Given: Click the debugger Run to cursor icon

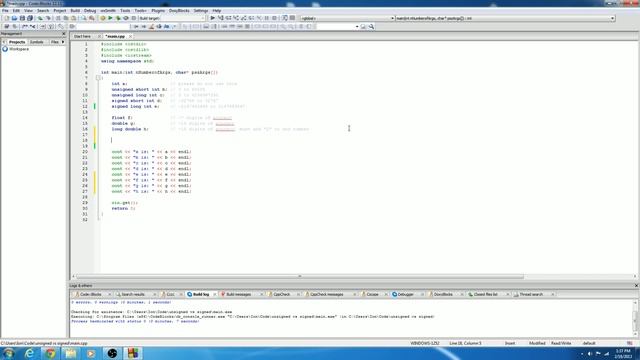Looking at the screenshot, I should tap(220, 18).
